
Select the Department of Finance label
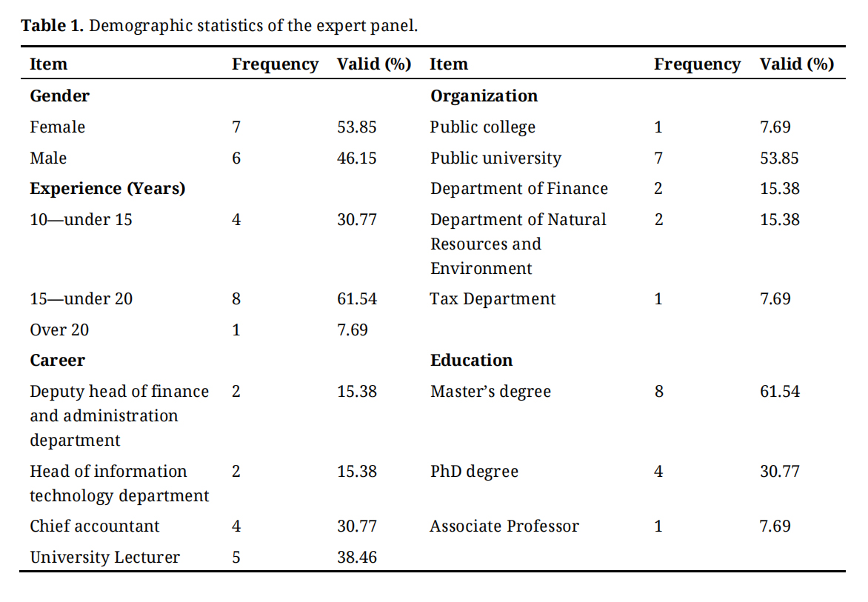tap(518, 188)
